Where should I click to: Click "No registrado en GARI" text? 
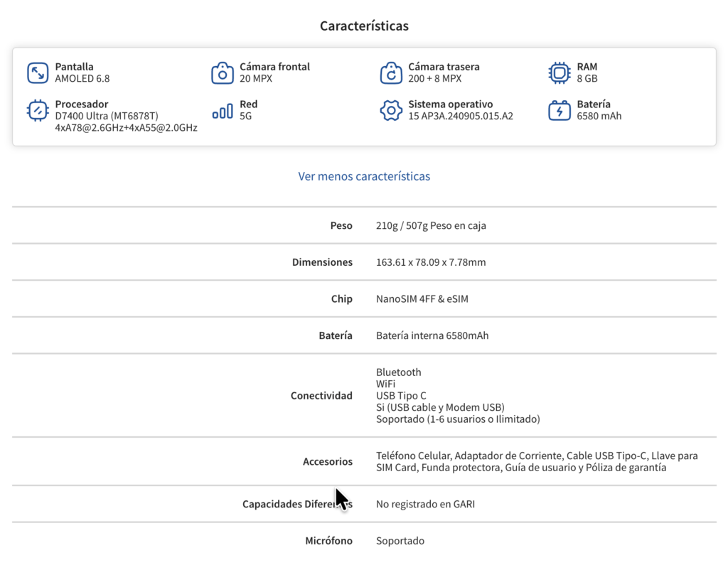pos(425,505)
